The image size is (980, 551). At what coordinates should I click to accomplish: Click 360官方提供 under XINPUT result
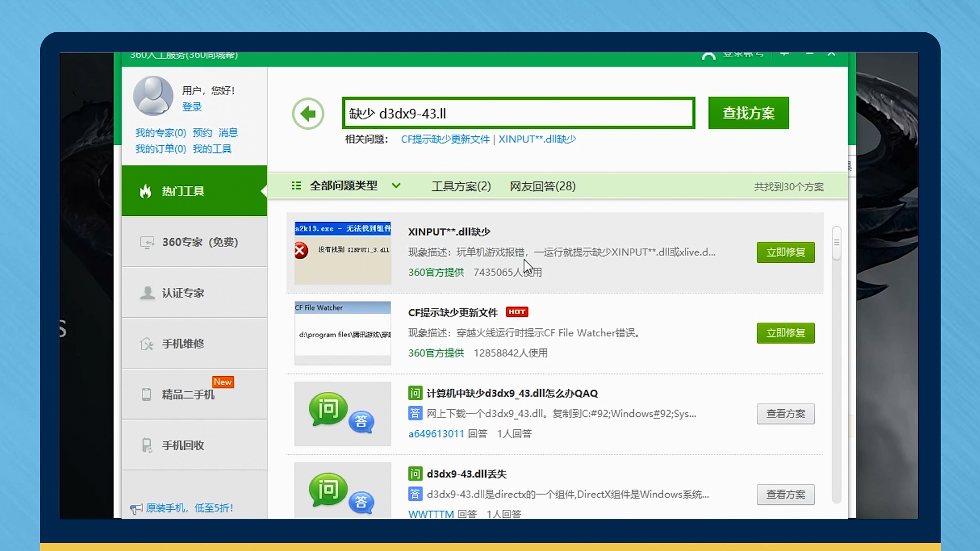436,272
